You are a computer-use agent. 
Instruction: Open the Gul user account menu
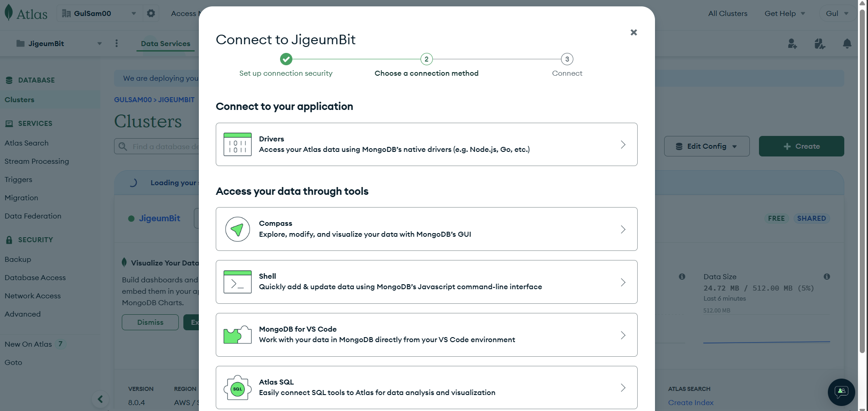click(x=837, y=14)
